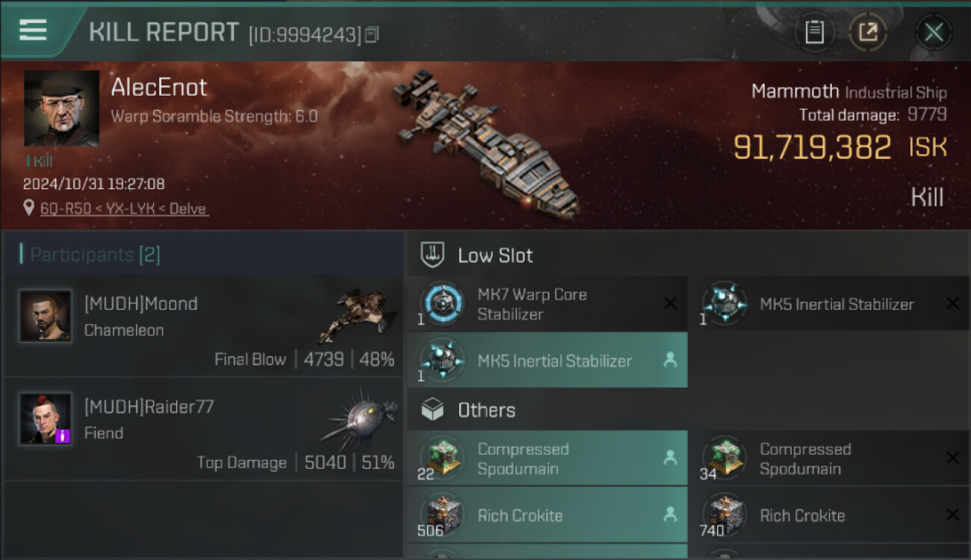
Task: Close the kill report window
Action: click(934, 32)
